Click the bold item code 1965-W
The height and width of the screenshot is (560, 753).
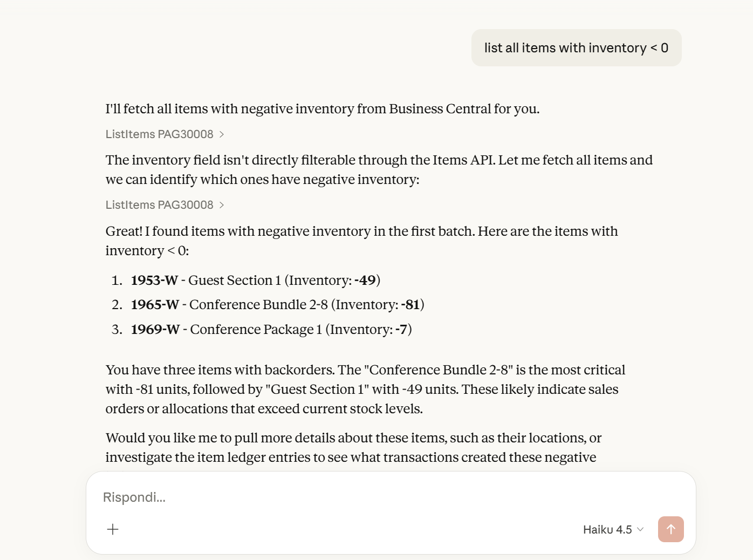155,305
